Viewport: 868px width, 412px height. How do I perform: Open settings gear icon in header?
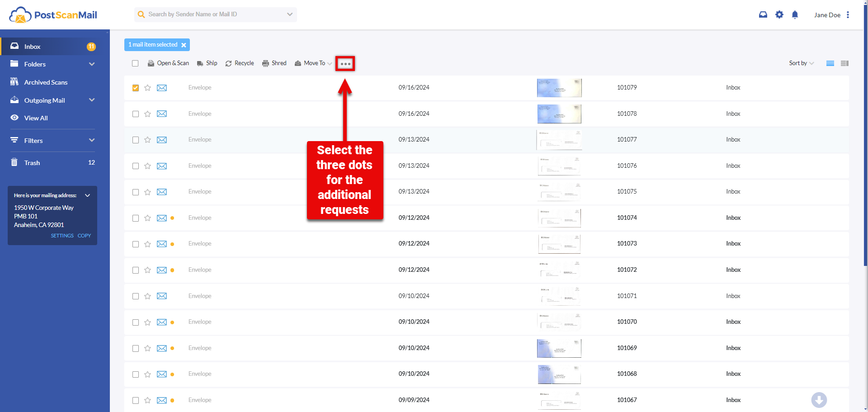tap(779, 14)
